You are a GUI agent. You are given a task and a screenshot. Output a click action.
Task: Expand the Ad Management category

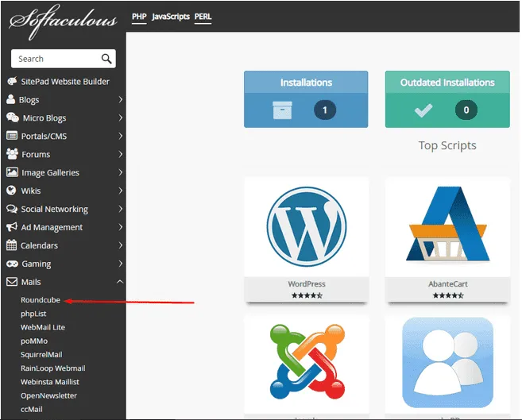click(x=64, y=227)
